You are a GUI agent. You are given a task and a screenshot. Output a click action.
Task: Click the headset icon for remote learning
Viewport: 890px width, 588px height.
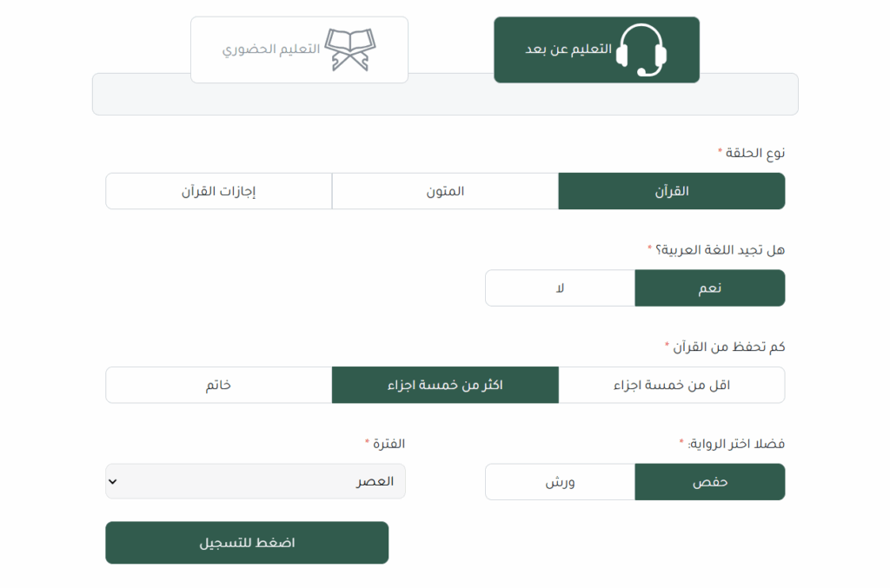click(x=641, y=50)
